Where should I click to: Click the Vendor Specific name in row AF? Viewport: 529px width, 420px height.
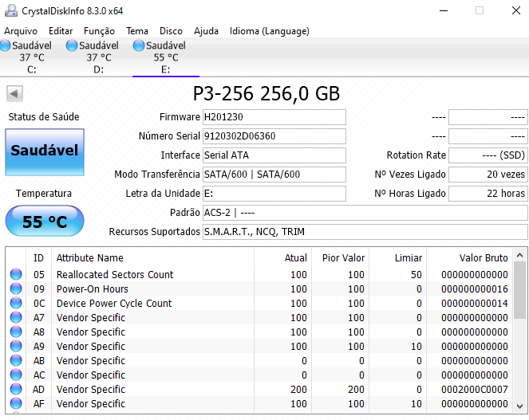pos(91,403)
